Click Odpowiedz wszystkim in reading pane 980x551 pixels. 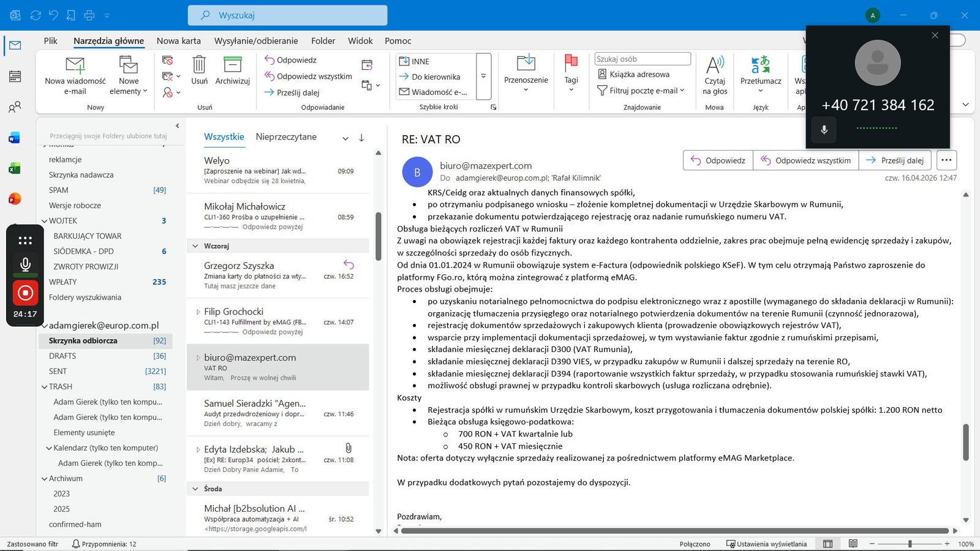click(x=805, y=160)
